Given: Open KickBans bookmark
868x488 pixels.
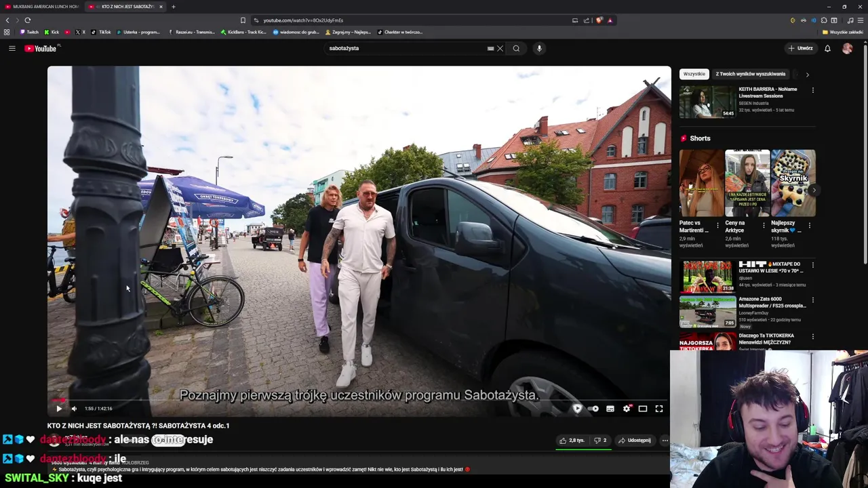Looking at the screenshot, I should [243, 32].
